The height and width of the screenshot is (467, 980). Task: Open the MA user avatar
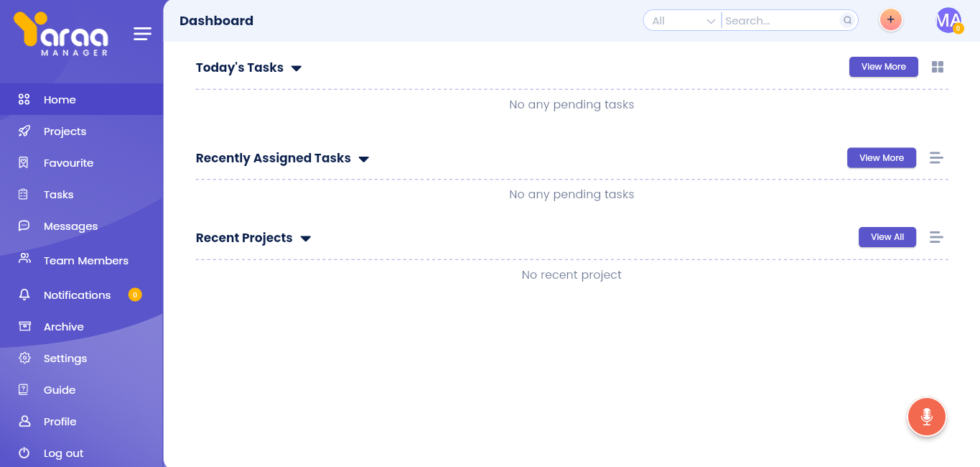tap(948, 20)
